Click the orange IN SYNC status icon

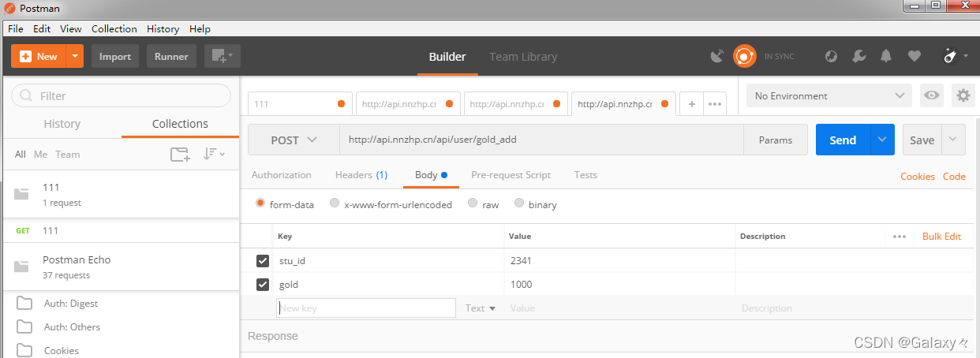click(744, 56)
